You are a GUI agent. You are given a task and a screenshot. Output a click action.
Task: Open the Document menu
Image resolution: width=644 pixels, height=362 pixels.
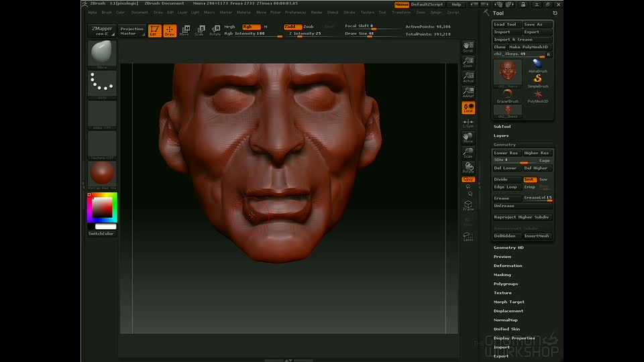click(x=140, y=12)
